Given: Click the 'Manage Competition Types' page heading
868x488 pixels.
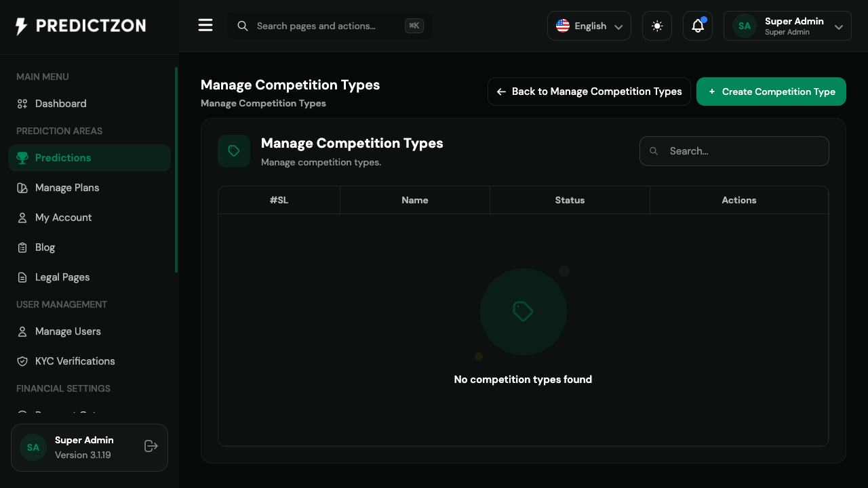Looking at the screenshot, I should 290,85.
